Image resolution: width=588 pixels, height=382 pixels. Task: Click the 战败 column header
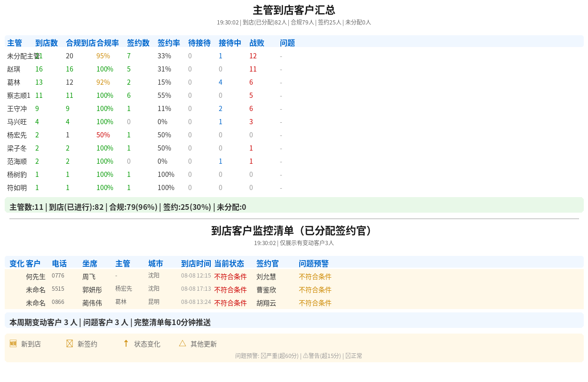(x=257, y=43)
